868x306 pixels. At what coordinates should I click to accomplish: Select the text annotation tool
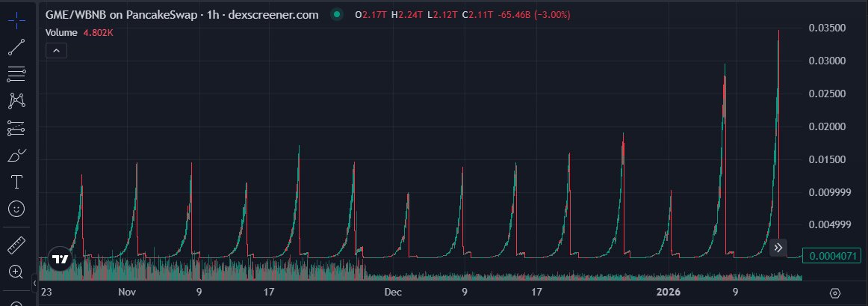tap(16, 182)
